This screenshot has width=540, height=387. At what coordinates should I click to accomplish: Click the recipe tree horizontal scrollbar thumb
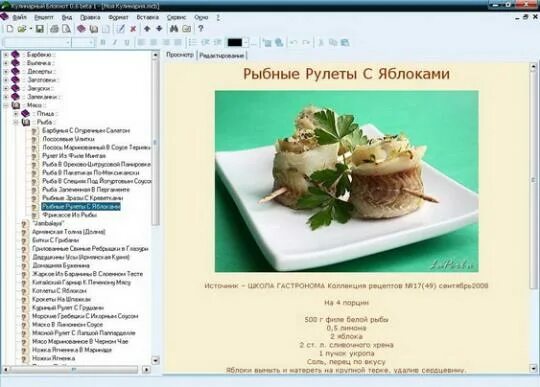[x=73, y=369]
